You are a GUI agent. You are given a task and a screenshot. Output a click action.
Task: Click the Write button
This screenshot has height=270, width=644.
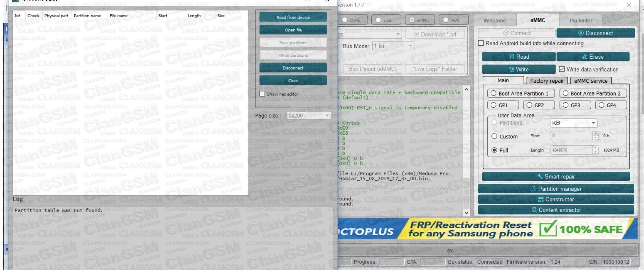[x=519, y=69]
